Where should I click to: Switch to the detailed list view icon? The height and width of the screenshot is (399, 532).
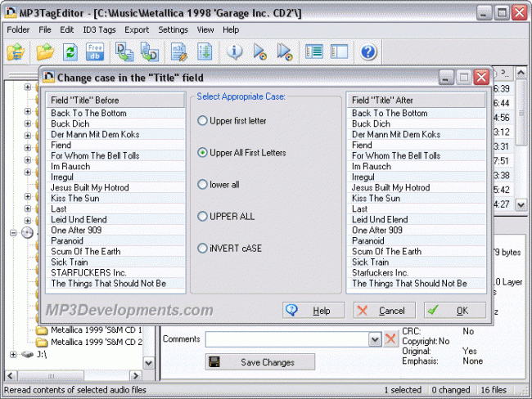313,52
